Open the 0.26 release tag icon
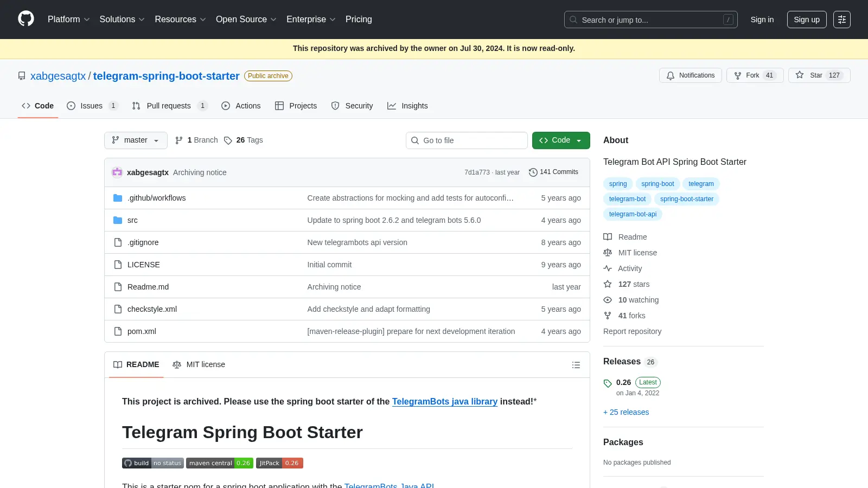Viewport: 868px width, 488px height. (608, 383)
